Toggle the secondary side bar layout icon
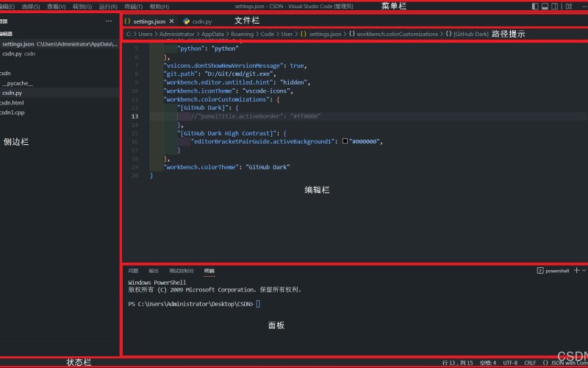The height and width of the screenshot is (368, 588). 555,7
